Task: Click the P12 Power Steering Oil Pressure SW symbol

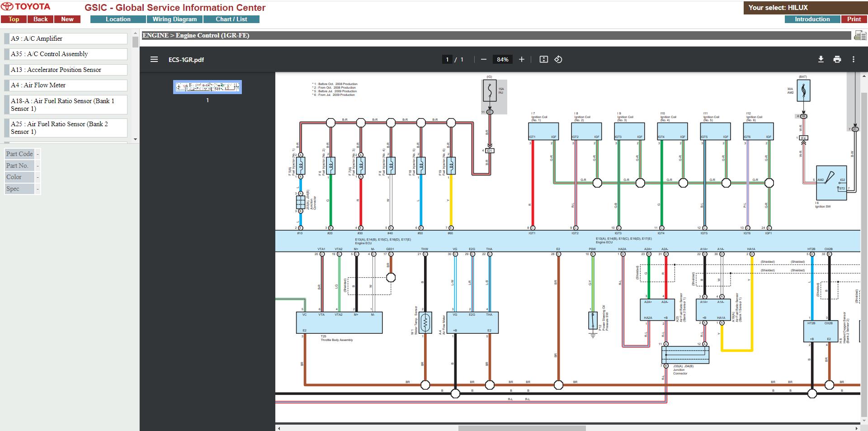Action: tap(593, 320)
